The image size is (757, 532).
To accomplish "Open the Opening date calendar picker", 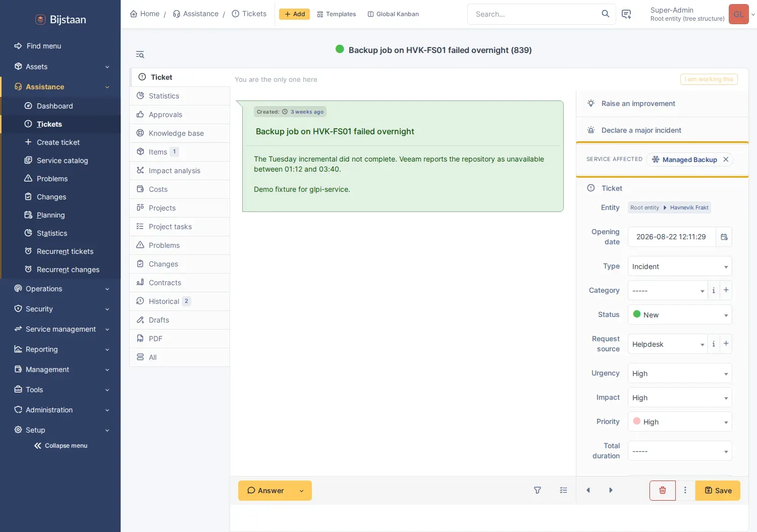I will click(x=724, y=237).
